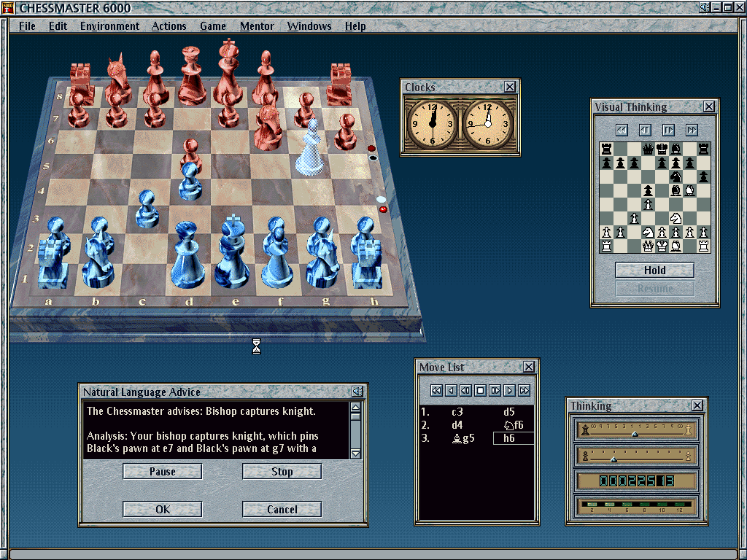Select highlighted move h6 in Move List
This screenshot has width=747, height=560.
513,438
